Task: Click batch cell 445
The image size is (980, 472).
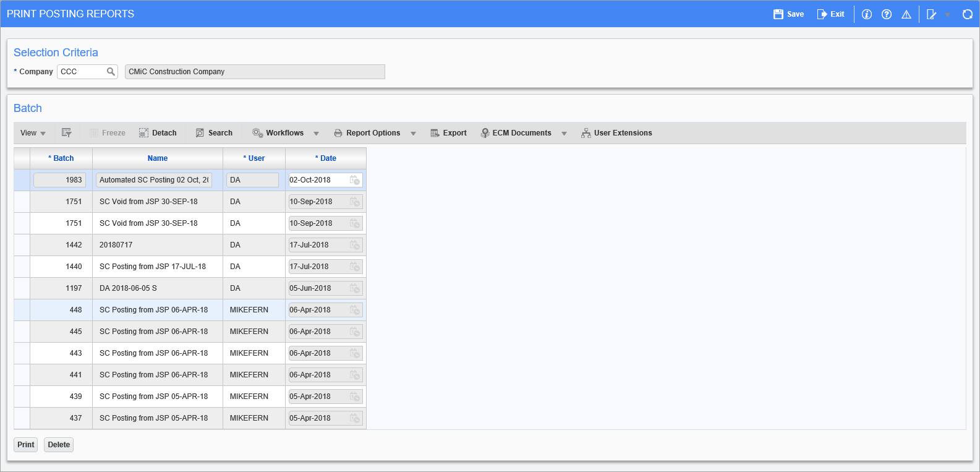Action: tap(61, 332)
